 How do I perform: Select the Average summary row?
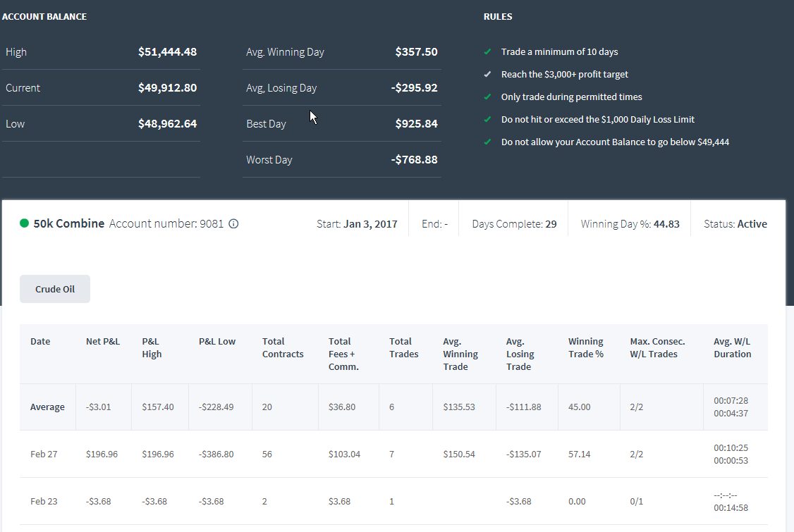click(x=393, y=407)
